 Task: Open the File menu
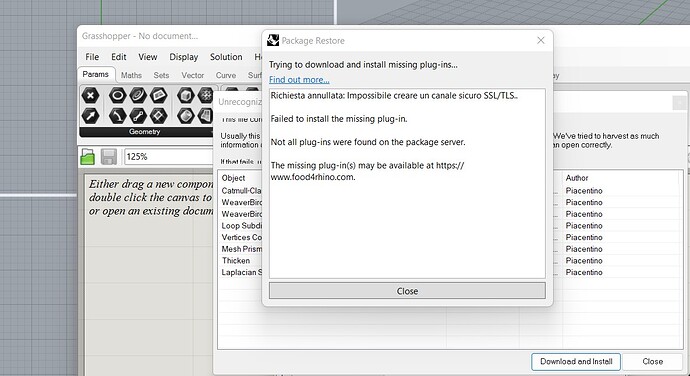click(92, 57)
